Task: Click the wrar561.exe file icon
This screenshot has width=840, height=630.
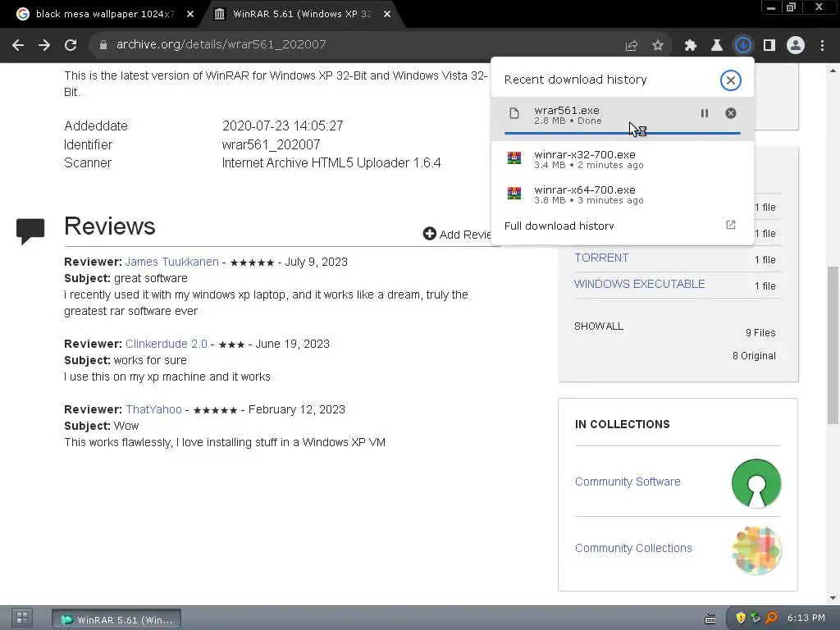Action: [x=514, y=113]
